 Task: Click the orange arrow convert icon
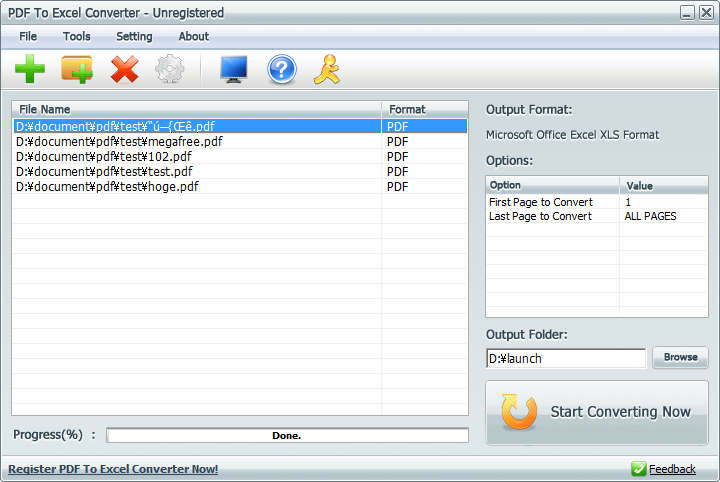click(x=519, y=411)
